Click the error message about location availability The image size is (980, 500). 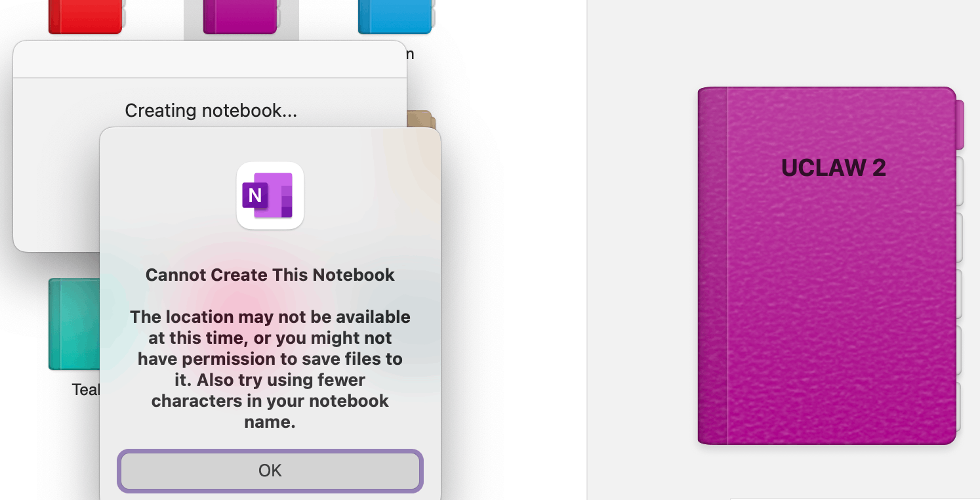(270, 369)
